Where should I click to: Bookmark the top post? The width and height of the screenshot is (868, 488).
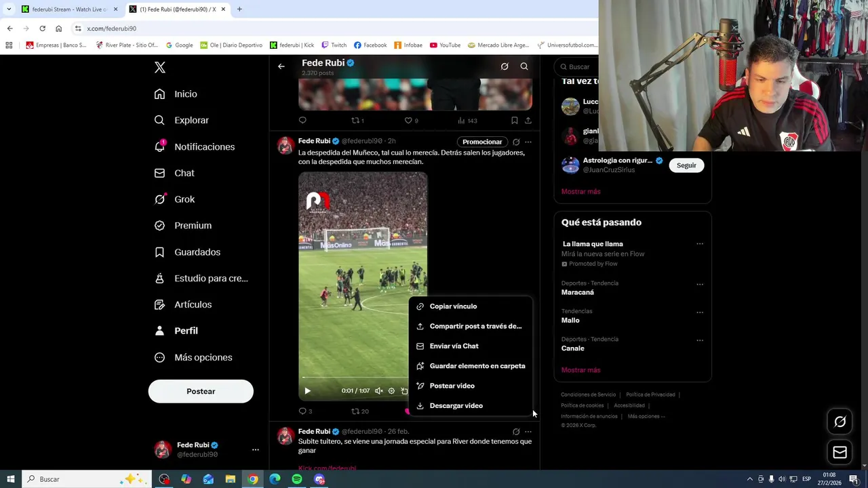[515, 121]
